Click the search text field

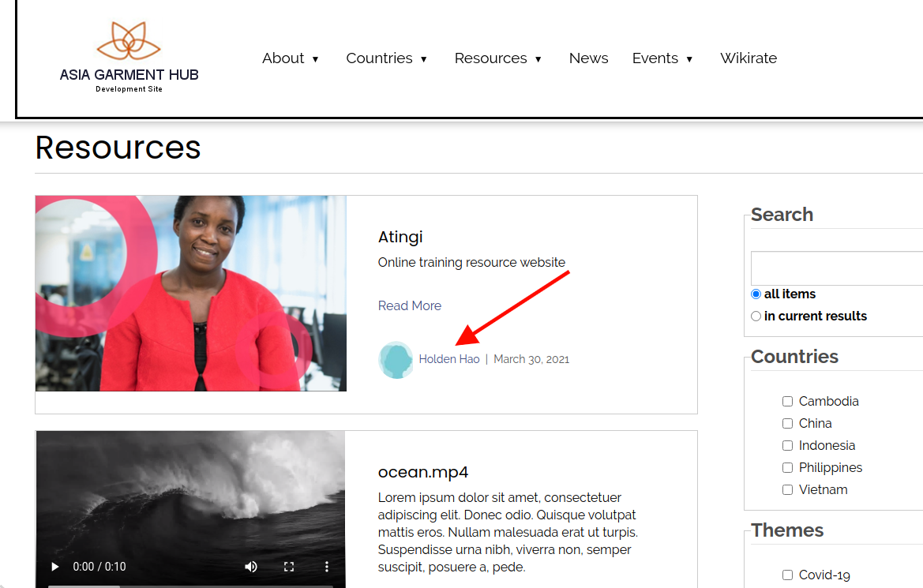pyautogui.click(x=837, y=268)
